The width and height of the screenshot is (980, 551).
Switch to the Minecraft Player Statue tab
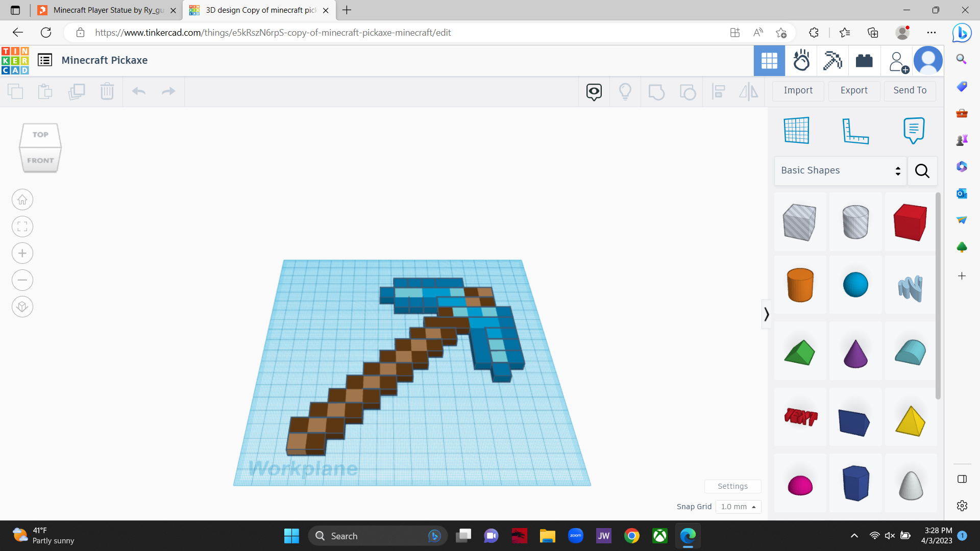(x=102, y=10)
